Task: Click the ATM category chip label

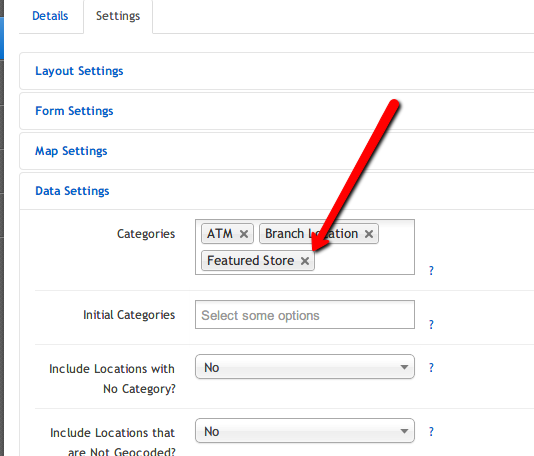Action: coord(220,234)
